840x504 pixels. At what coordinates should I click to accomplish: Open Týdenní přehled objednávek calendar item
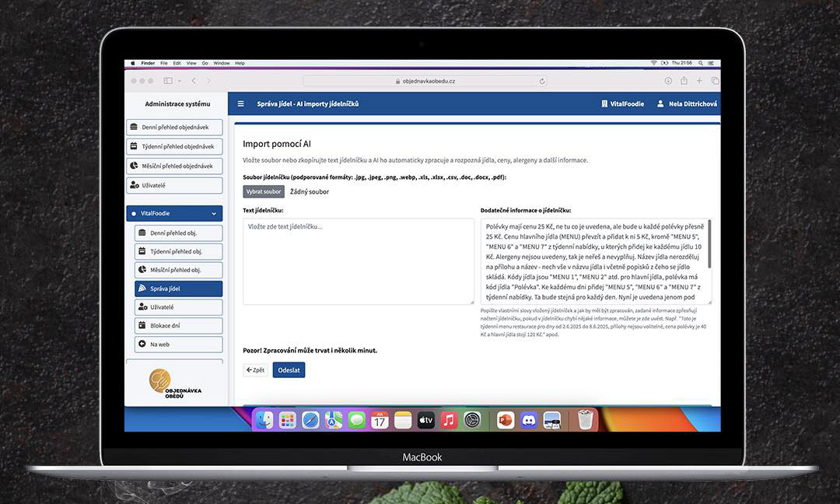(174, 146)
